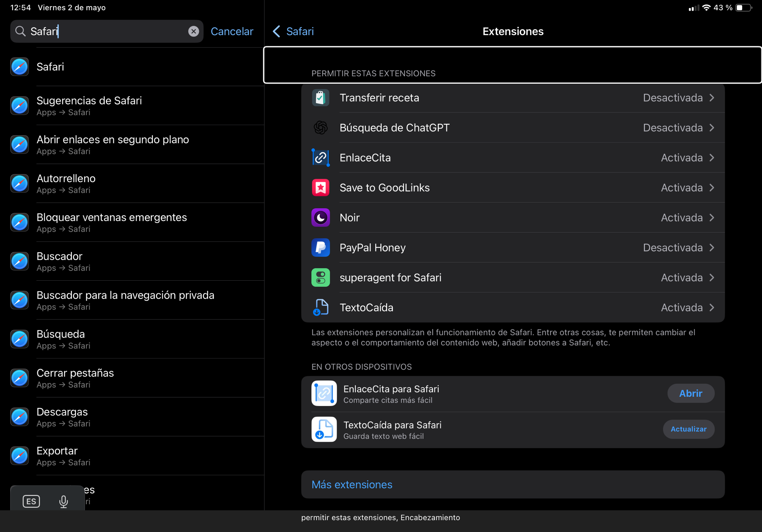Select Descargas search result

pos(132,417)
